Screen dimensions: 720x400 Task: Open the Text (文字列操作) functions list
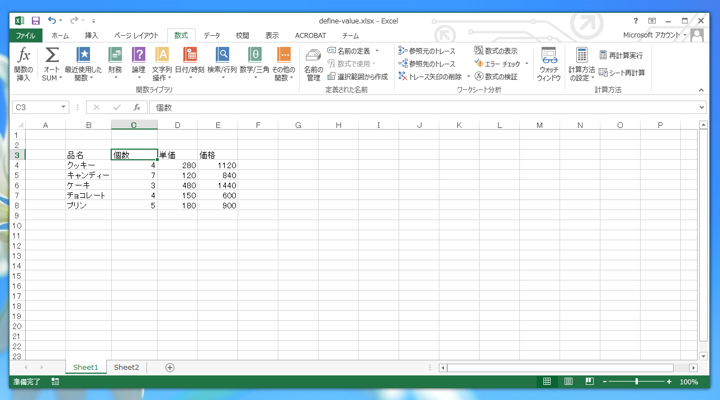162,64
